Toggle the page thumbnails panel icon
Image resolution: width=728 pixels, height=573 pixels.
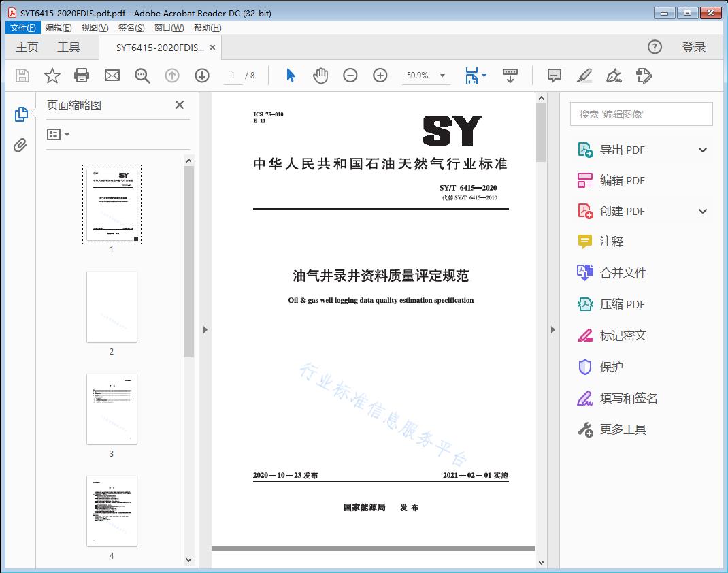tap(20, 114)
